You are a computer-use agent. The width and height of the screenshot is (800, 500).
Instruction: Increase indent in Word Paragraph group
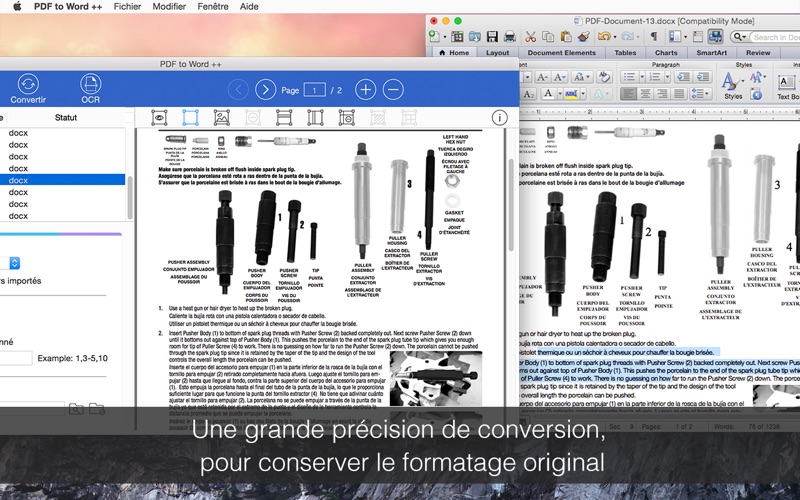(703, 77)
